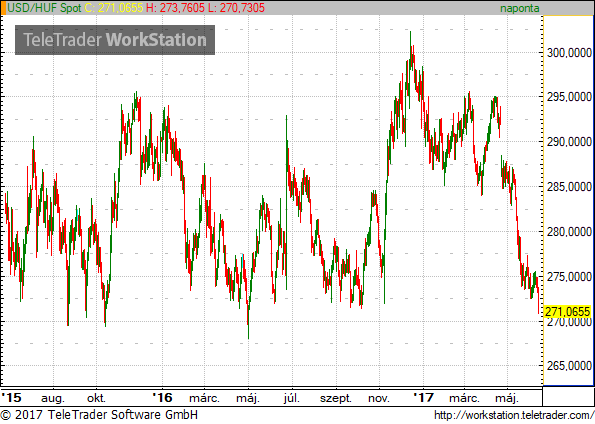Click the nov. month label on axis
The image size is (595, 424).
[379, 399]
